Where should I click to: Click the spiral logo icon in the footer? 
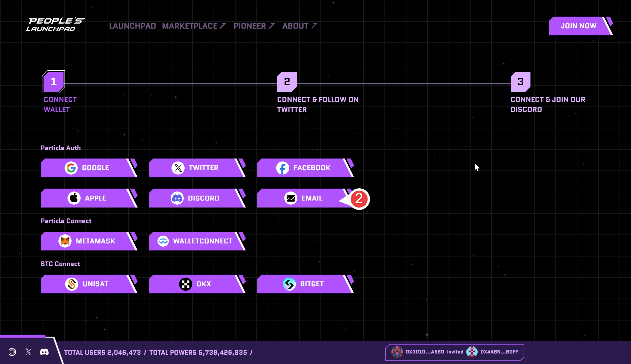pos(13,352)
